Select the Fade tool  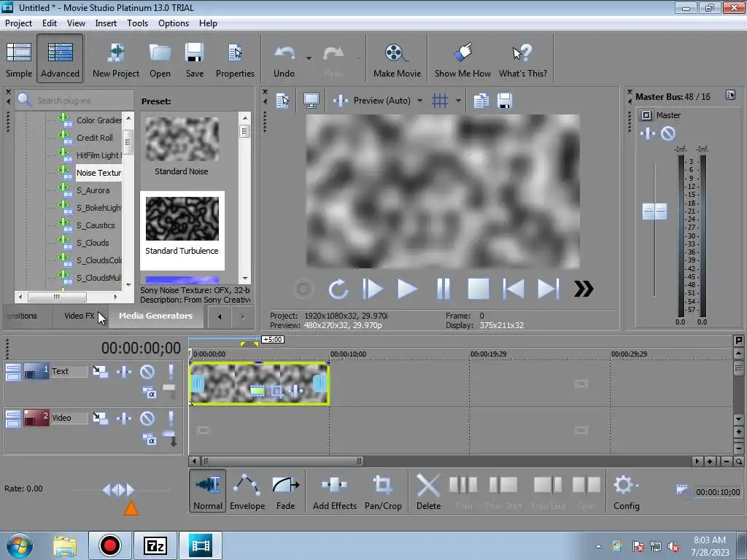[285, 492]
